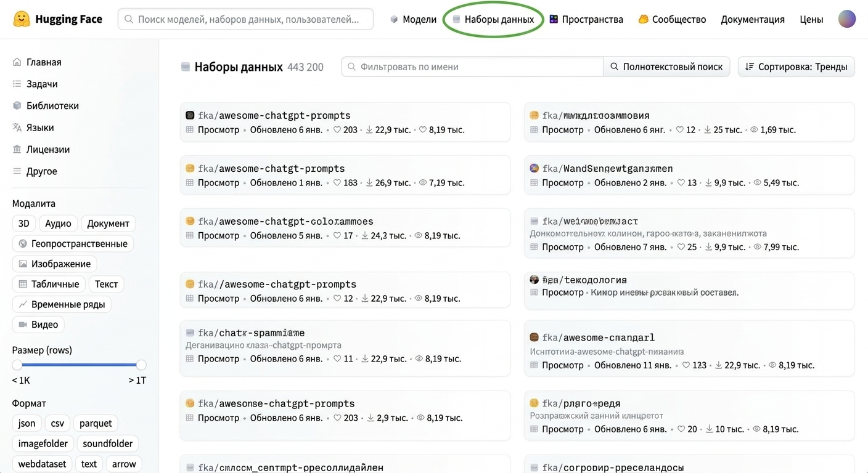868x473 pixels.
Task: Filter by json format
Action: [27, 424]
